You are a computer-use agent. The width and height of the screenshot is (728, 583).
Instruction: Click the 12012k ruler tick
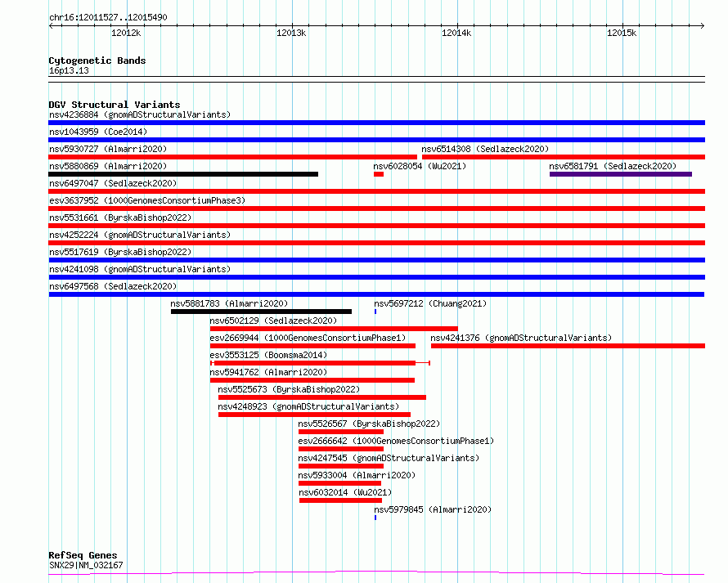pos(126,33)
